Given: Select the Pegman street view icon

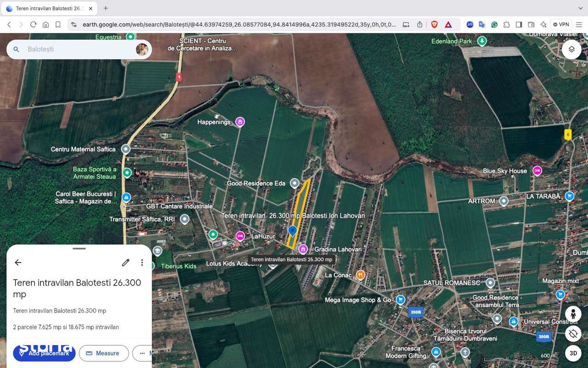Looking at the screenshot, I should point(573,314).
